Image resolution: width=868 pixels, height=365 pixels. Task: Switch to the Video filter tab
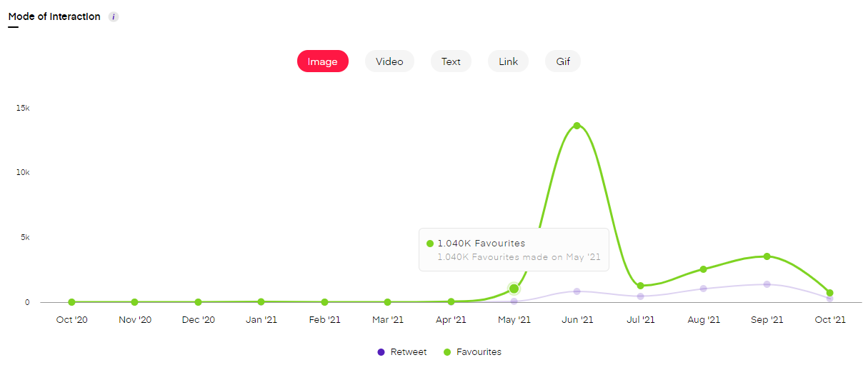click(389, 61)
